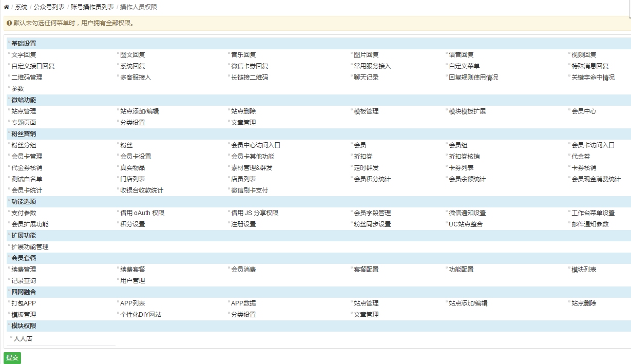Tick 会员卡管理 checkbox

pyautogui.click(x=9, y=155)
